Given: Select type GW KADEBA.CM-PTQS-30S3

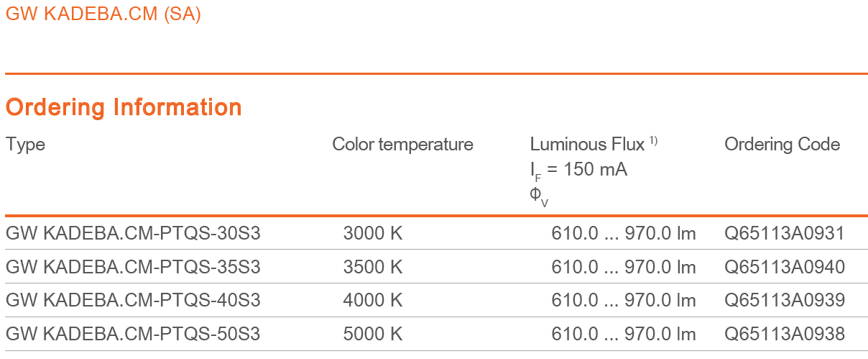Looking at the screenshot, I should (x=133, y=233).
